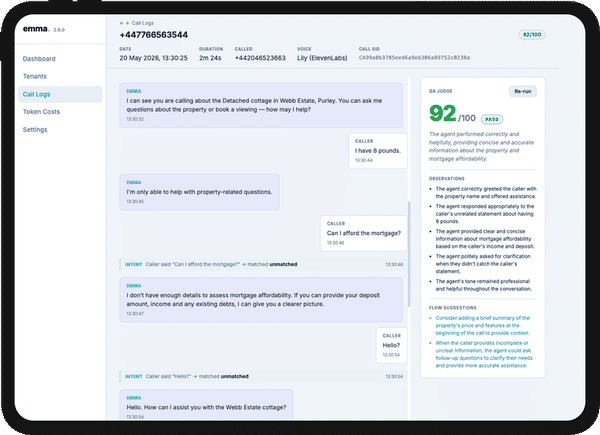Image resolution: width=600 pixels, height=435 pixels.
Task: Click the date 20 May 2026, 13:30:25
Action: (153, 58)
